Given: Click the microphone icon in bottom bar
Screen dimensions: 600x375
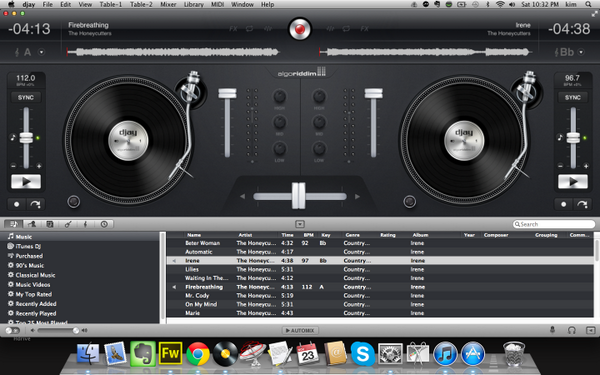Looking at the screenshot, I should 552,330.
